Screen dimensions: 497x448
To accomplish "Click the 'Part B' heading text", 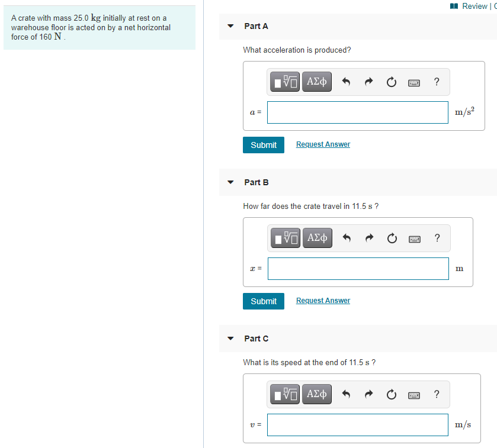I will click(256, 182).
